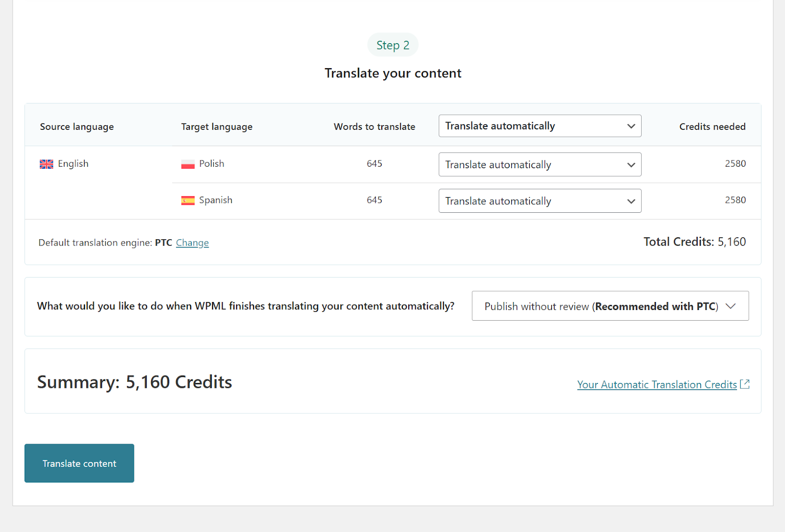The width and height of the screenshot is (785, 532).
Task: Click the English source language label
Action: point(73,164)
